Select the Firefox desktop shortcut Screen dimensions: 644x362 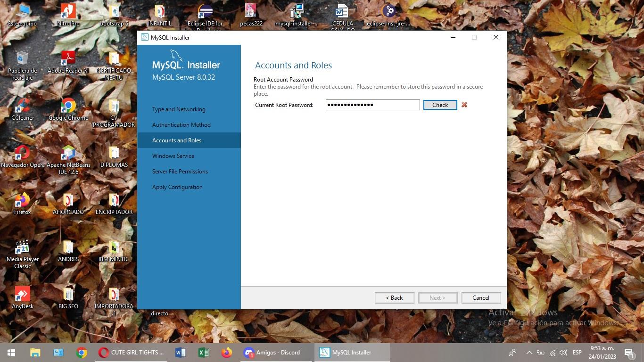pyautogui.click(x=22, y=204)
